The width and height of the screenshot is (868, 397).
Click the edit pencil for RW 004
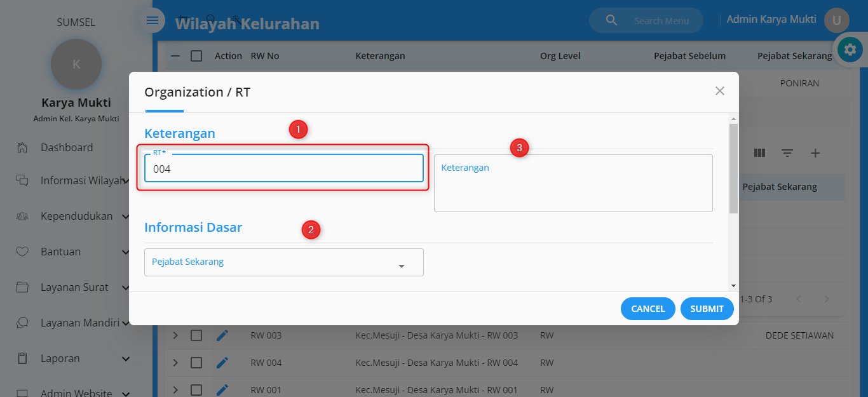[222, 363]
